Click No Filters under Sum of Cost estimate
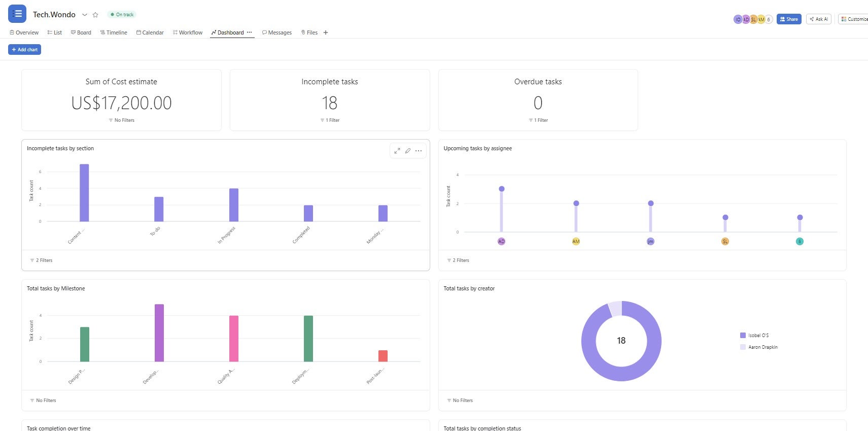The height and width of the screenshot is (431, 868). 121,120
